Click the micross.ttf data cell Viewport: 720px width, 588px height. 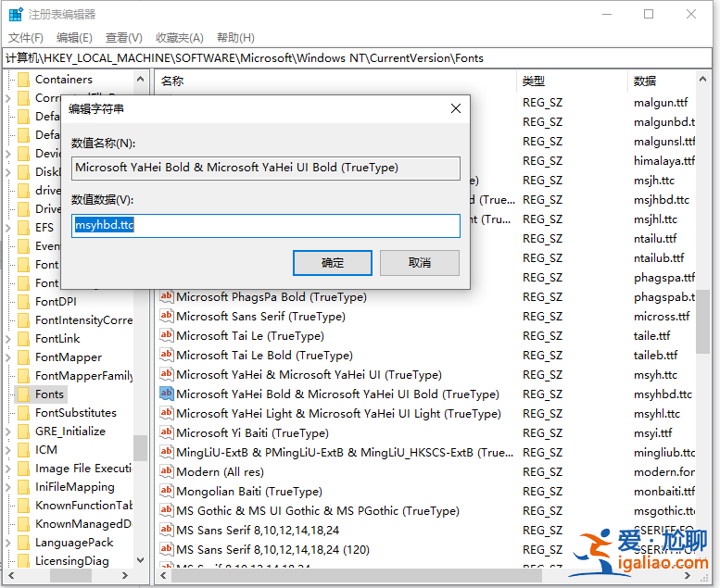(662, 317)
